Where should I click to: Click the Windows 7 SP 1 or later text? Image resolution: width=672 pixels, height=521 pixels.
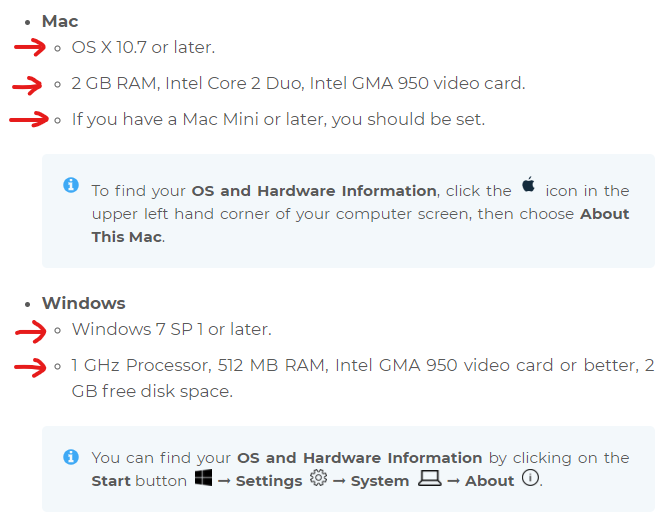(x=172, y=329)
